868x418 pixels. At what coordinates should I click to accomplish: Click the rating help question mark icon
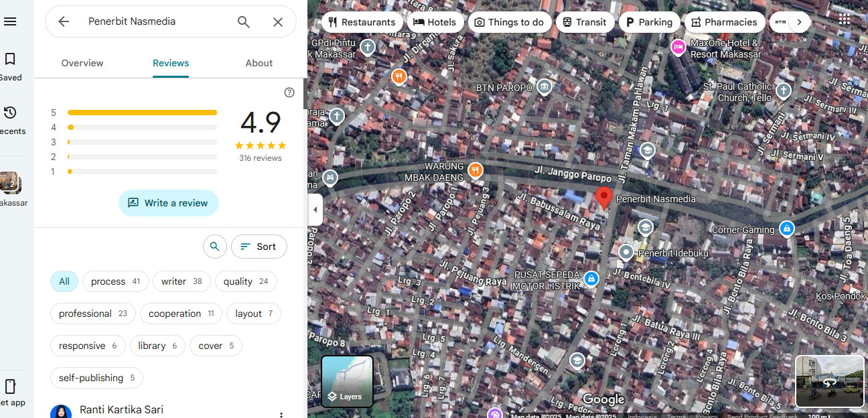289,92
